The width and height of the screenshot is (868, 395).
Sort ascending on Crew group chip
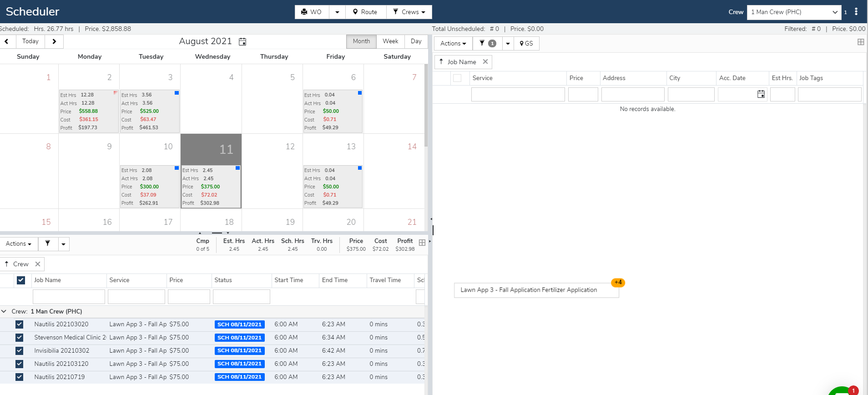click(6, 264)
